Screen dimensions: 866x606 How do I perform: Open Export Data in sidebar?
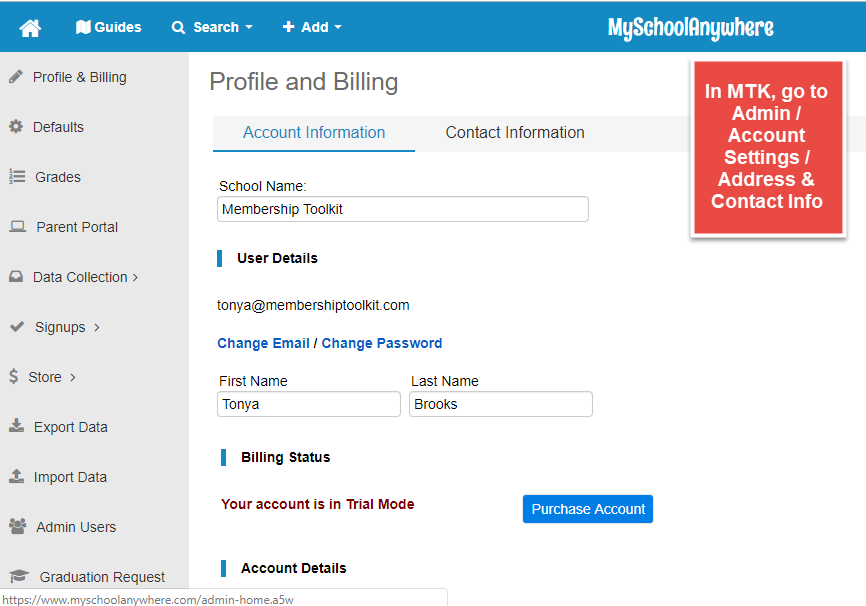(x=70, y=428)
